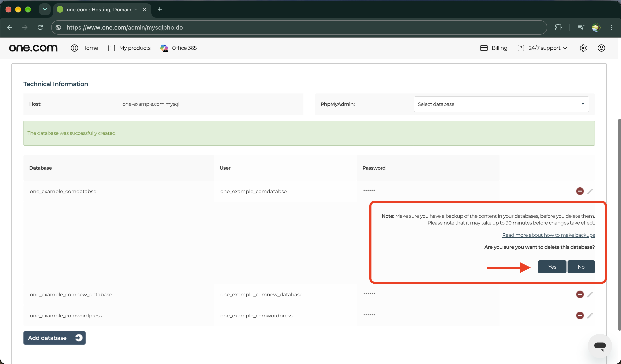
Task: Expand the 24/7 support dropdown
Action: (x=543, y=48)
